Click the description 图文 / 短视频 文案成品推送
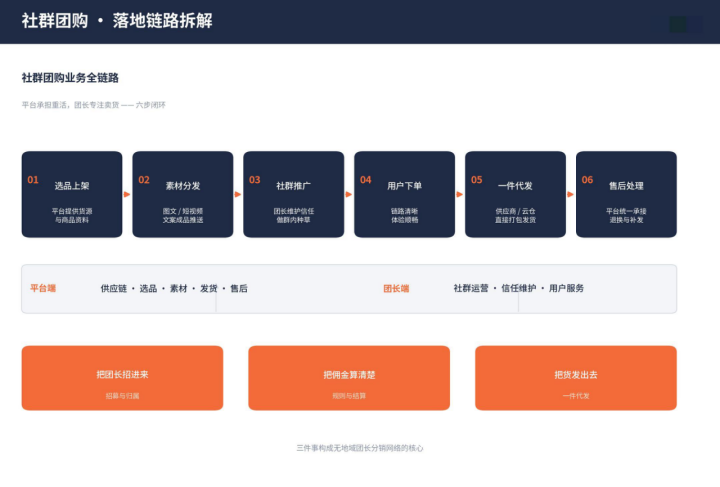 pos(183,215)
